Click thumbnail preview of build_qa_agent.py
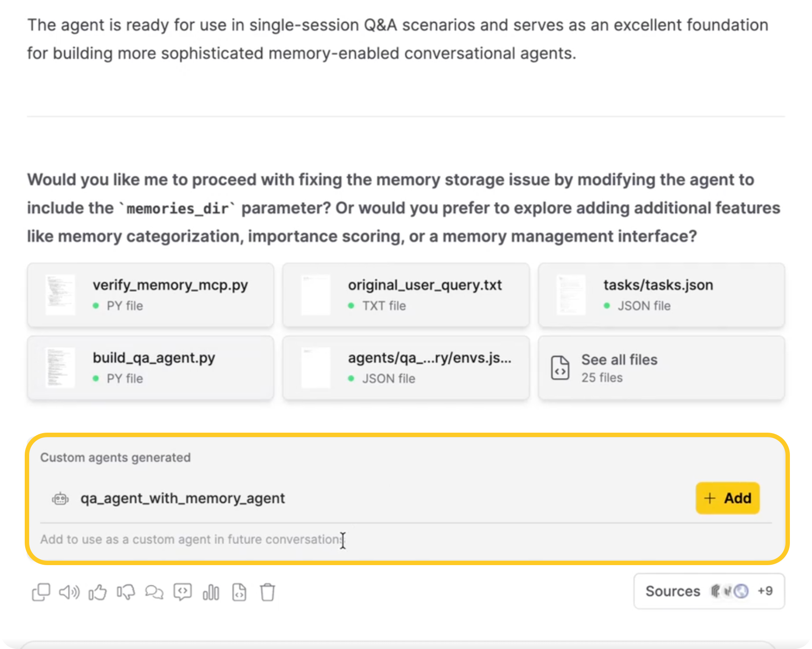Image resolution: width=812 pixels, height=649 pixels. point(60,368)
